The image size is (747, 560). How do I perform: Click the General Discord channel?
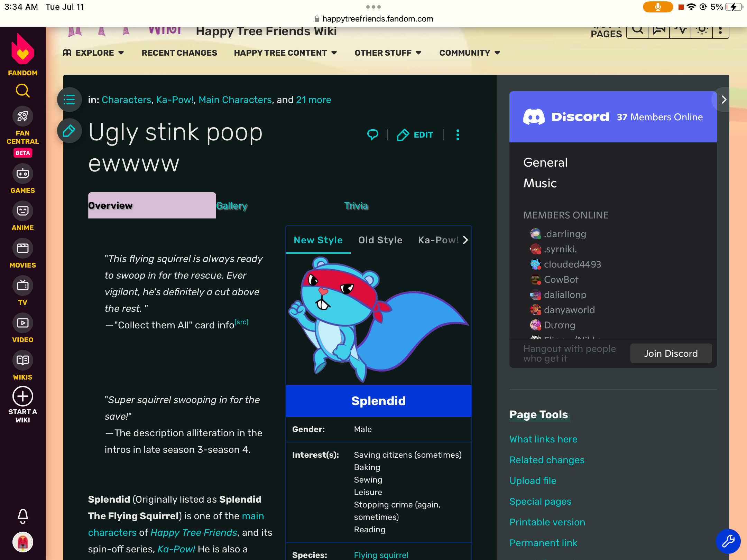pos(545,162)
